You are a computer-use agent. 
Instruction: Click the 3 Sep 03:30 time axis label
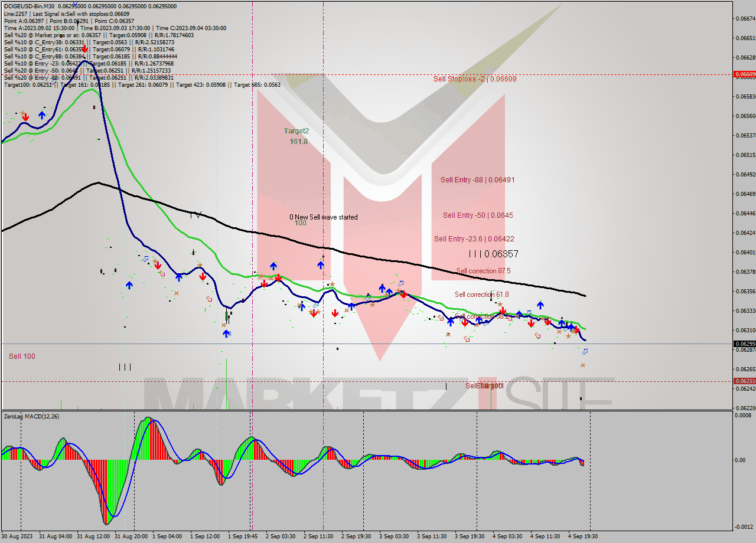coord(394,537)
